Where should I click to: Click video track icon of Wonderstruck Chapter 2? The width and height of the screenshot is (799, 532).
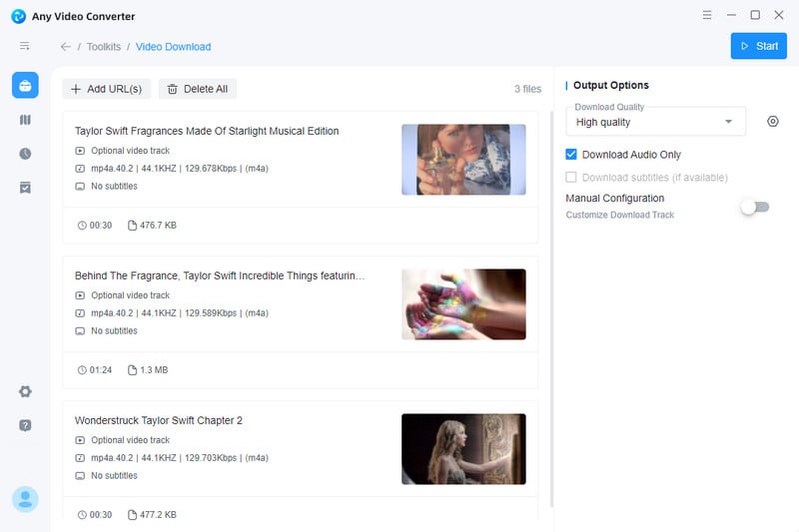pos(80,440)
